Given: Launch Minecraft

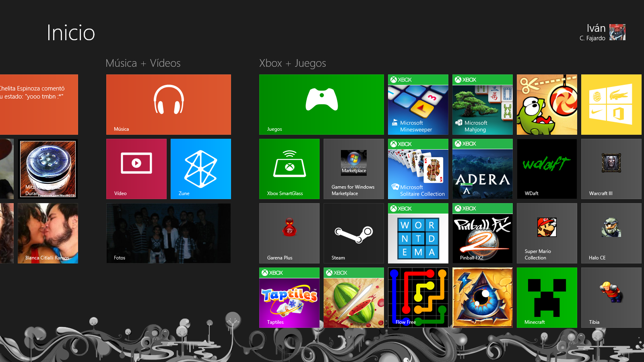Looking at the screenshot, I should coord(547,298).
